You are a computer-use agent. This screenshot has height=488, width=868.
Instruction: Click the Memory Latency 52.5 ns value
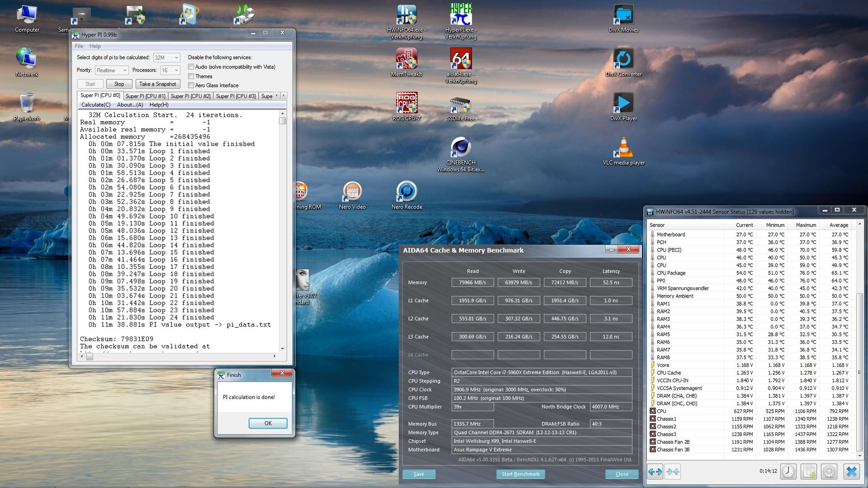611,283
